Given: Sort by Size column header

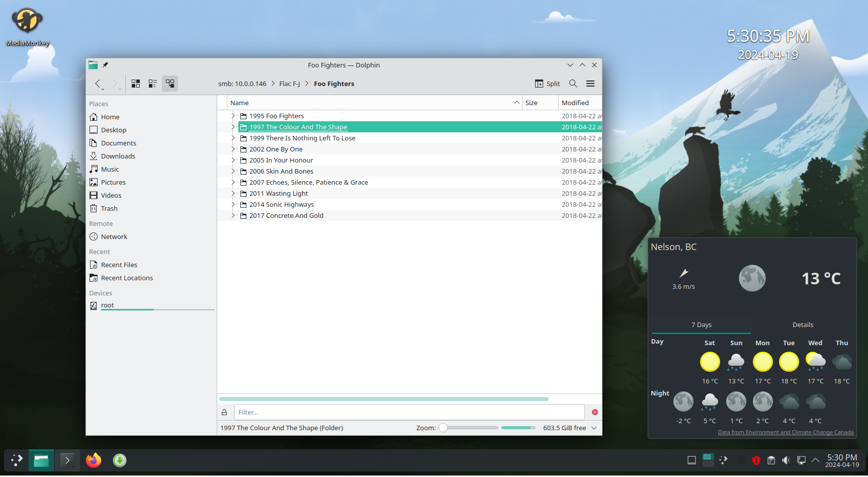Looking at the screenshot, I should pyautogui.click(x=540, y=103).
